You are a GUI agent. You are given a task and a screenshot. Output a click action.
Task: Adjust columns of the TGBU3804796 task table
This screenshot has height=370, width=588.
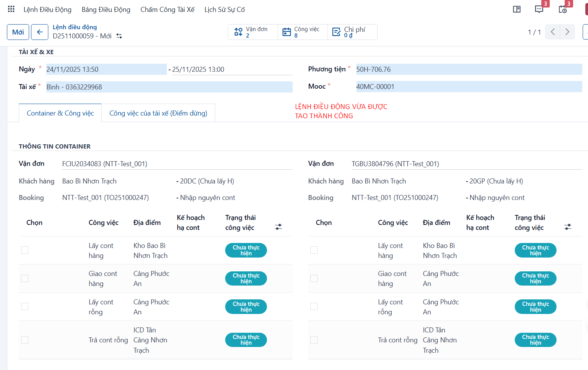click(568, 227)
